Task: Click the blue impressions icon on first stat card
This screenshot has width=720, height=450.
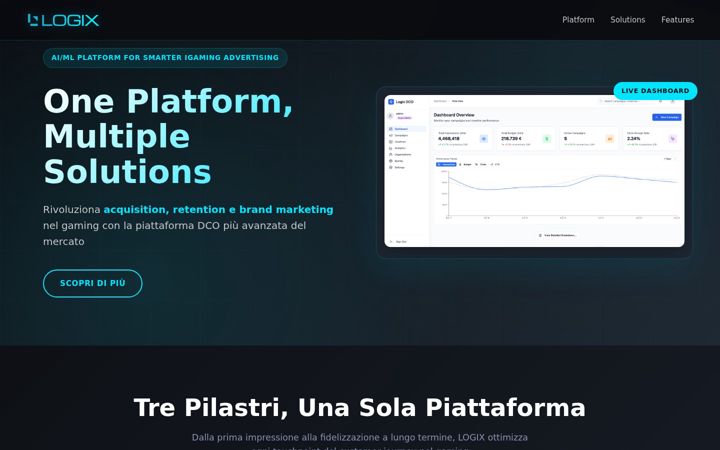Action: click(484, 139)
